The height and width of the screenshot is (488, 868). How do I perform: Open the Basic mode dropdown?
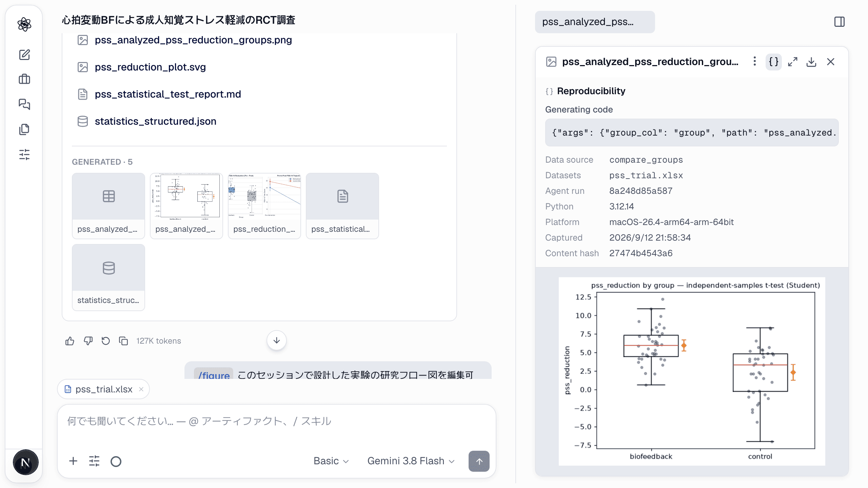pos(331,461)
